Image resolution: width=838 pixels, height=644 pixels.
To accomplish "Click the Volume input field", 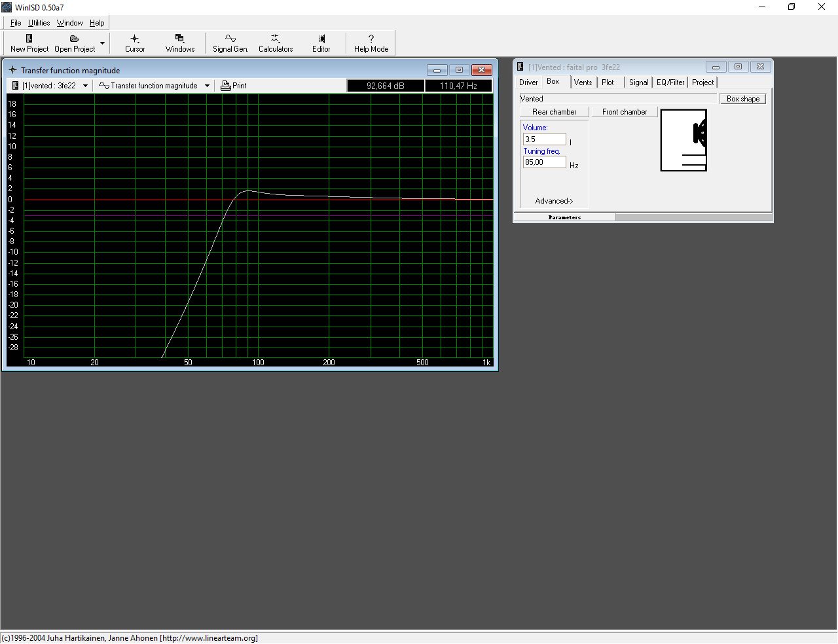I will [544, 139].
